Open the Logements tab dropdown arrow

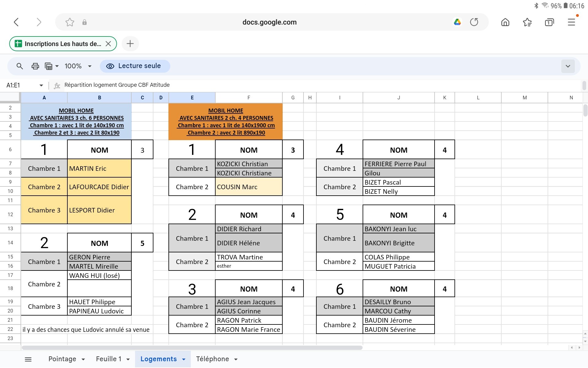(184, 359)
